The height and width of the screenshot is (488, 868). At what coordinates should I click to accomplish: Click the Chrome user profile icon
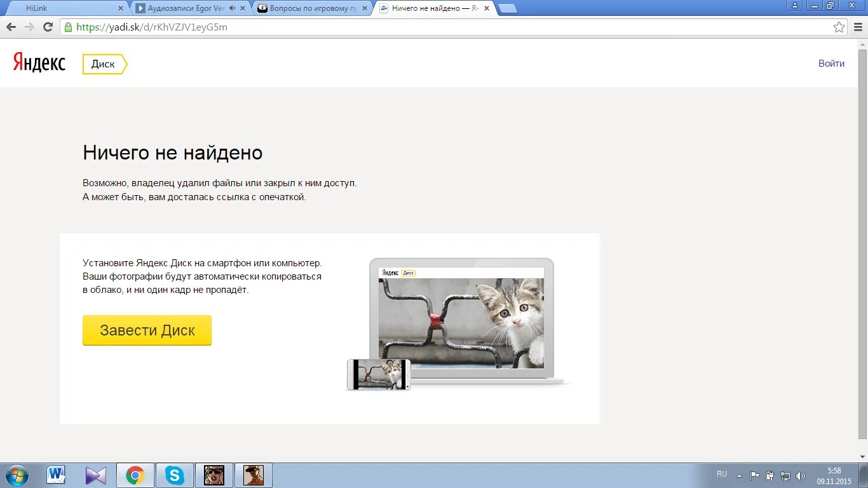pyautogui.click(x=795, y=5)
